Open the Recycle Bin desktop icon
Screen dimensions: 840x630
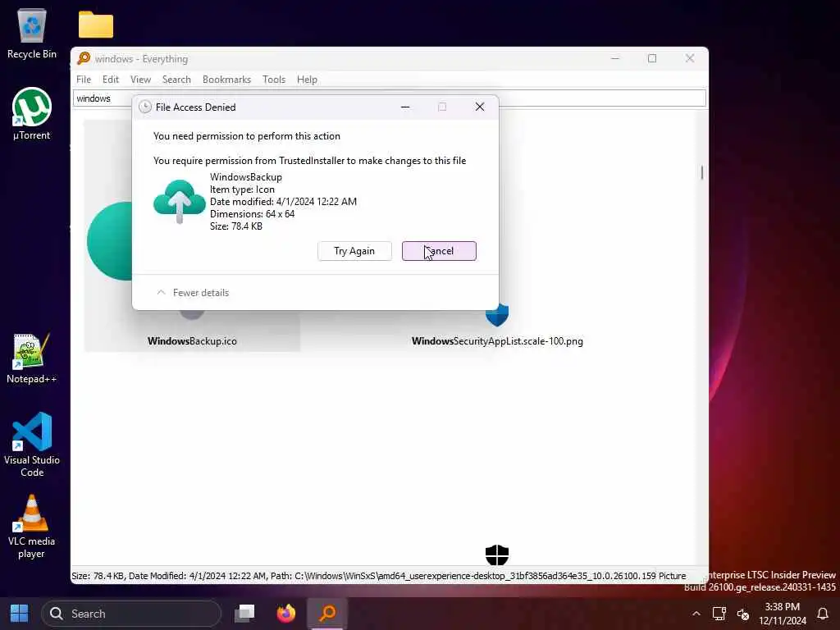32,33
